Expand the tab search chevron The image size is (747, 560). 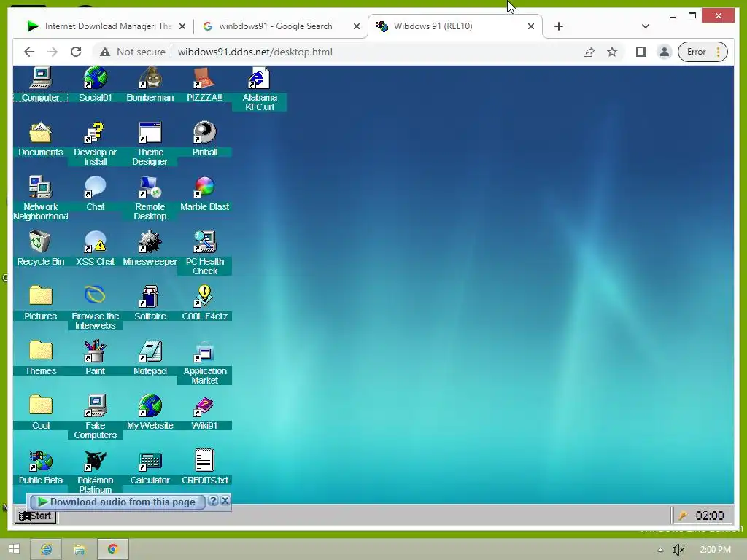645,26
